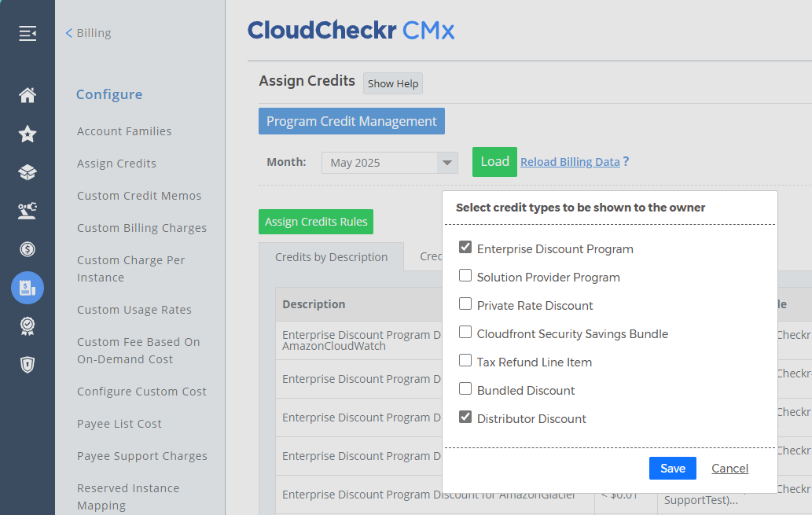The height and width of the screenshot is (515, 812).
Task: Click the Configure section heading
Action: (109, 94)
